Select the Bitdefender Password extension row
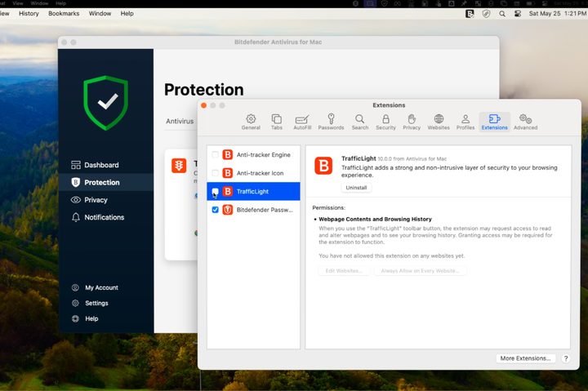This screenshot has width=588, height=391. coord(253,210)
